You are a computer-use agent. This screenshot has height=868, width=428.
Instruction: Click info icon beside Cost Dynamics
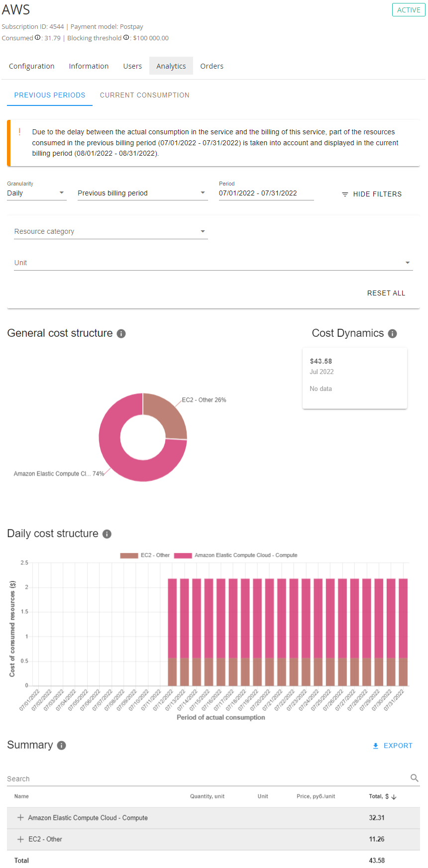[x=392, y=334]
